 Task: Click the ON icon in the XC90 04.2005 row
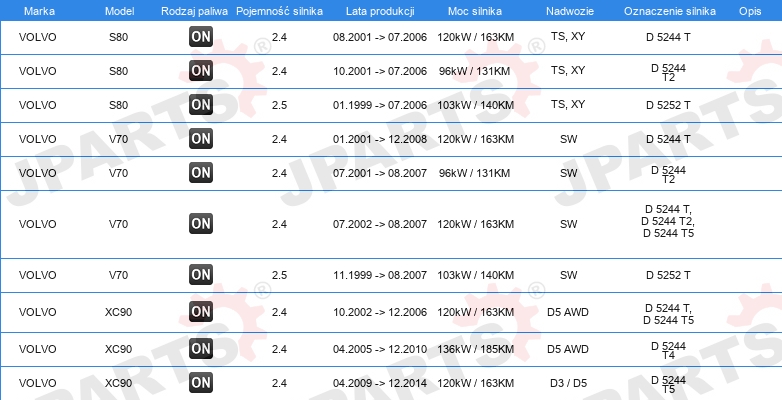(201, 349)
